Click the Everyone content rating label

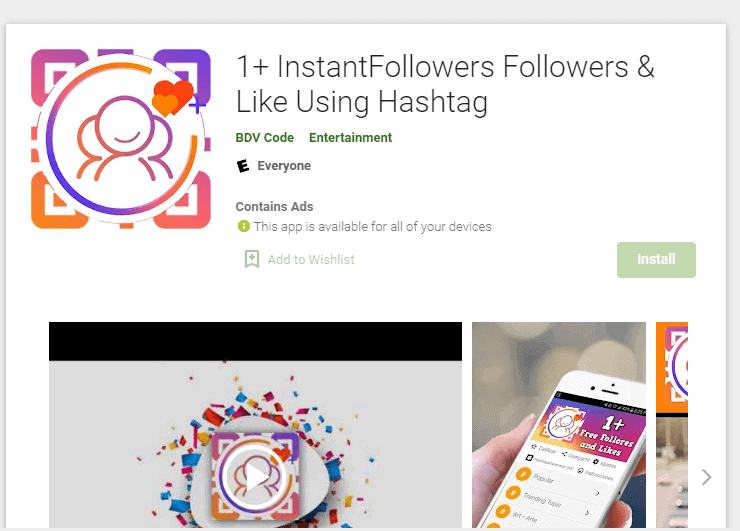pos(284,166)
